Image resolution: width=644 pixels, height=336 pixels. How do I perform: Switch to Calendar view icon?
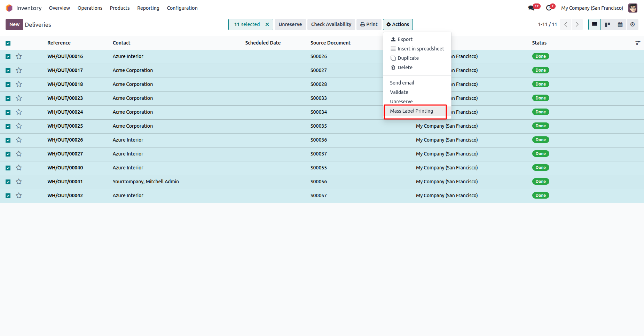point(620,24)
